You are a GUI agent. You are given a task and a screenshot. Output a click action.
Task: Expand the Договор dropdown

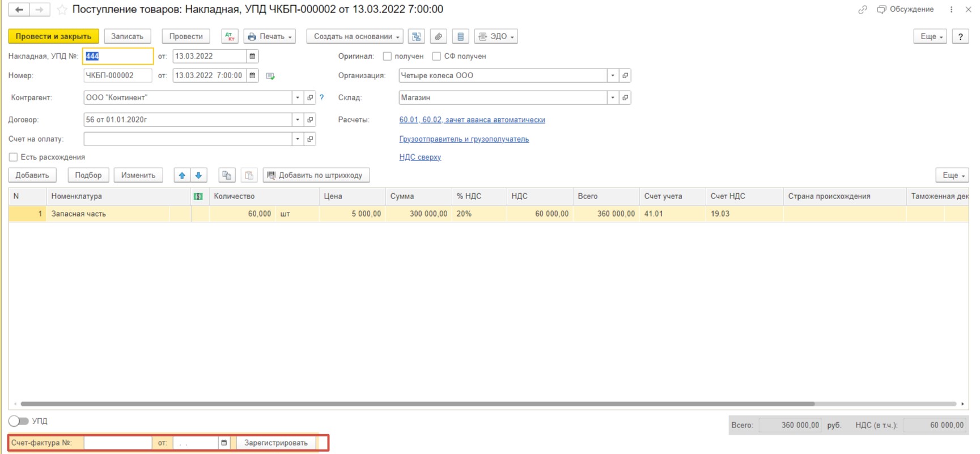pyautogui.click(x=298, y=120)
